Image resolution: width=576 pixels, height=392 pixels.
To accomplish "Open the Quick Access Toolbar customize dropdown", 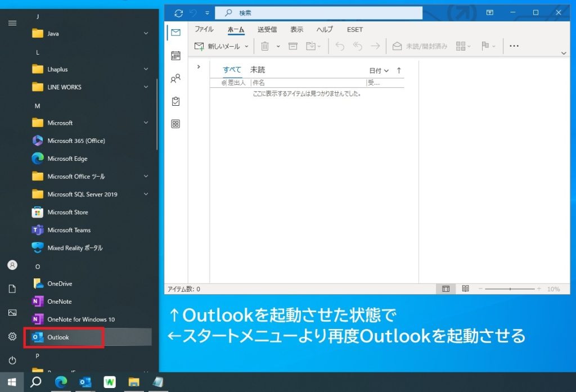I will (x=207, y=13).
